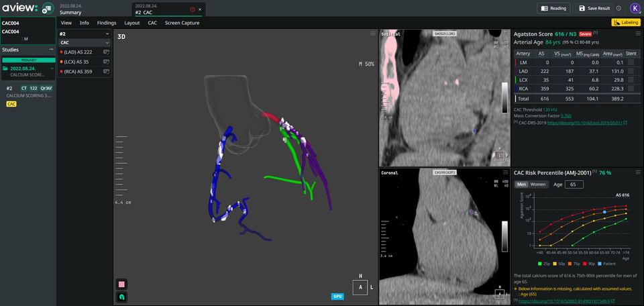This screenshot has width=644, height=306.
Task: Open the 3D viewport hamburger menu
Action: tap(372, 34)
